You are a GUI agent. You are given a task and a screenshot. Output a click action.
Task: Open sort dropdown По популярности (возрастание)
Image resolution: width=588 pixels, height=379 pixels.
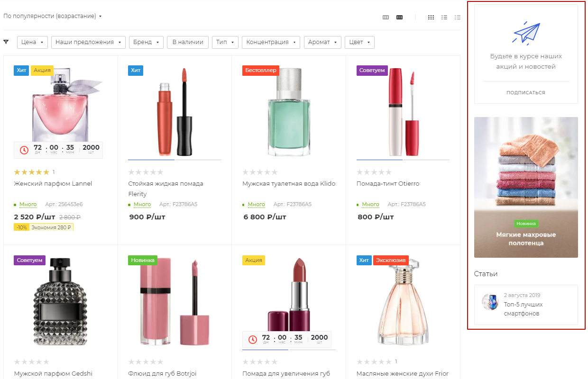53,16
